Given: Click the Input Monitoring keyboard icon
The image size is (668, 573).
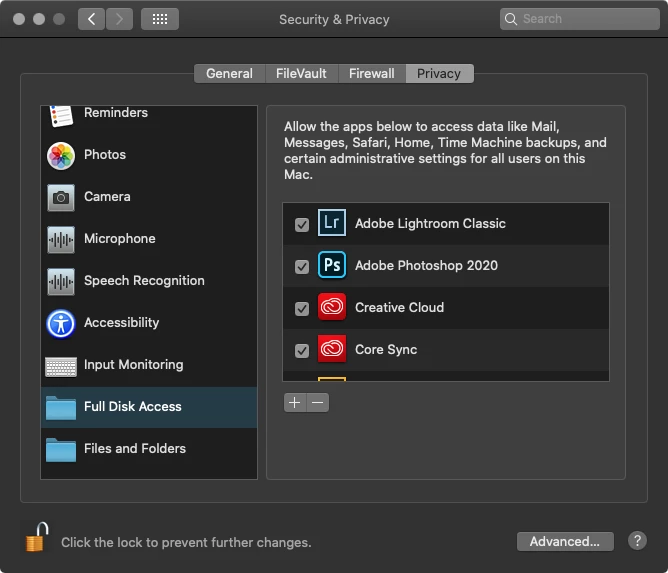Looking at the screenshot, I should (x=61, y=367).
